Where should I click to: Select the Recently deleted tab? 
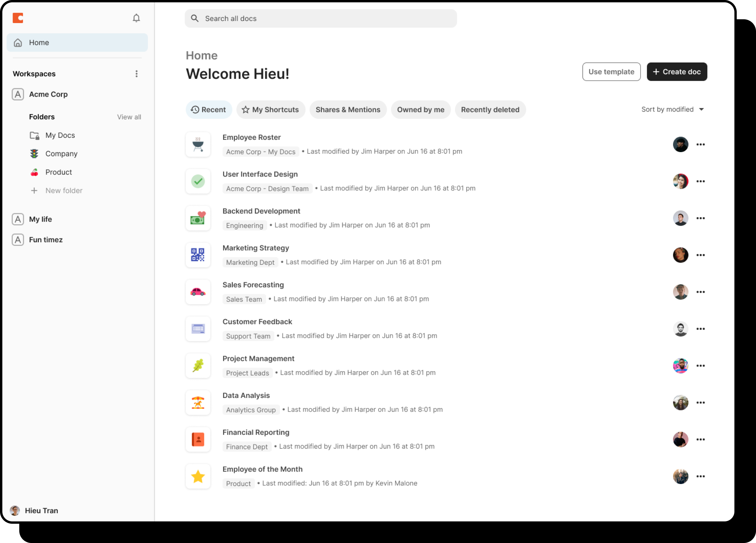click(x=490, y=110)
